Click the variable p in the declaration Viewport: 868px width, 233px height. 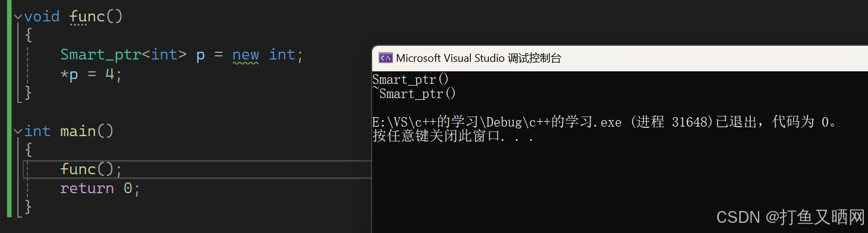tap(200, 56)
